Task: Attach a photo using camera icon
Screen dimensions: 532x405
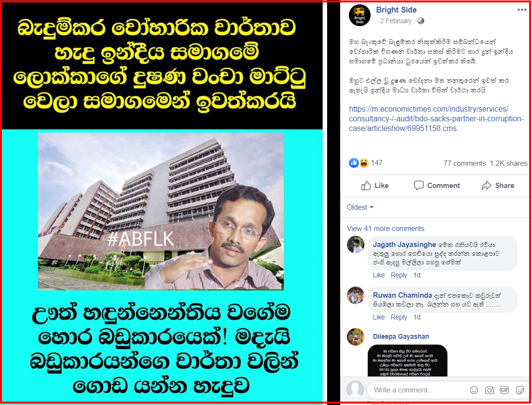Action: point(489,390)
